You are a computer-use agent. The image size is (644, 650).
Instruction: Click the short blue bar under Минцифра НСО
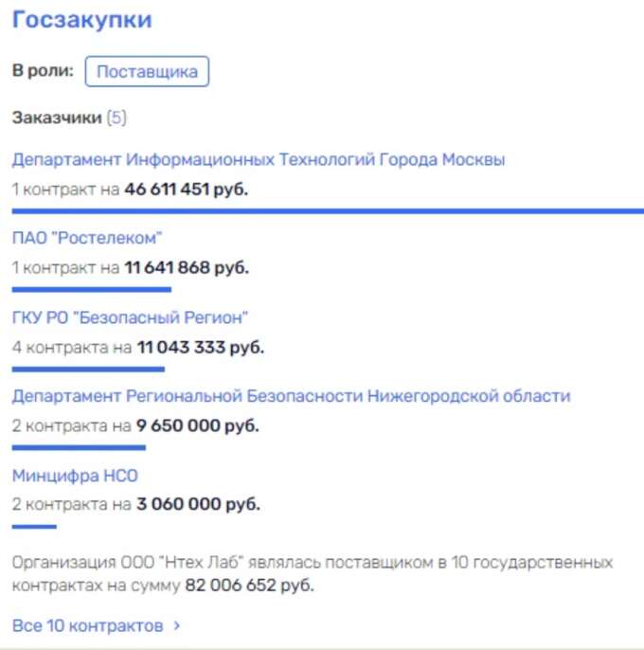[34, 526]
